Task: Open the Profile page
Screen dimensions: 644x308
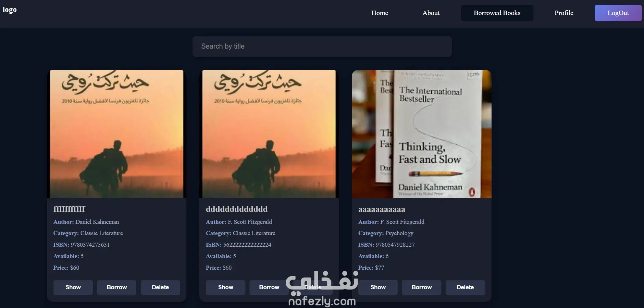Action: [564, 13]
